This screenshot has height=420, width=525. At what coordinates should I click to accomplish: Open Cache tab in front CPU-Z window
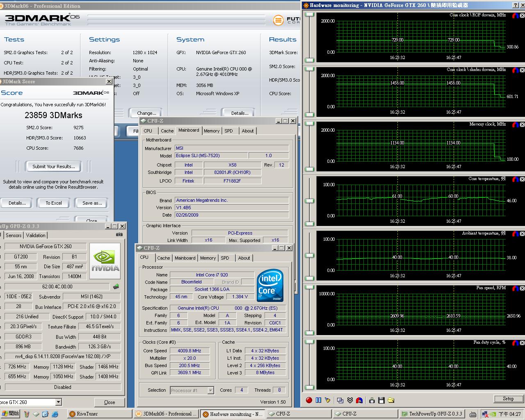click(x=163, y=258)
